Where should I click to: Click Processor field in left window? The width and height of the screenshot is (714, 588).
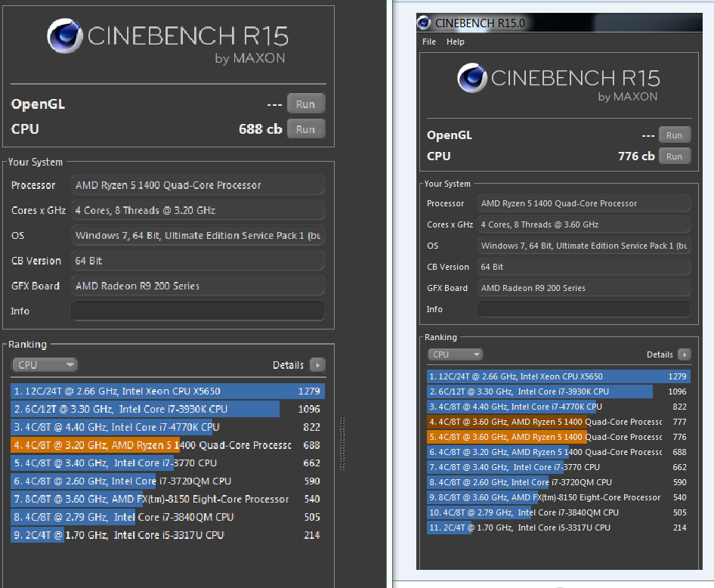(x=198, y=185)
